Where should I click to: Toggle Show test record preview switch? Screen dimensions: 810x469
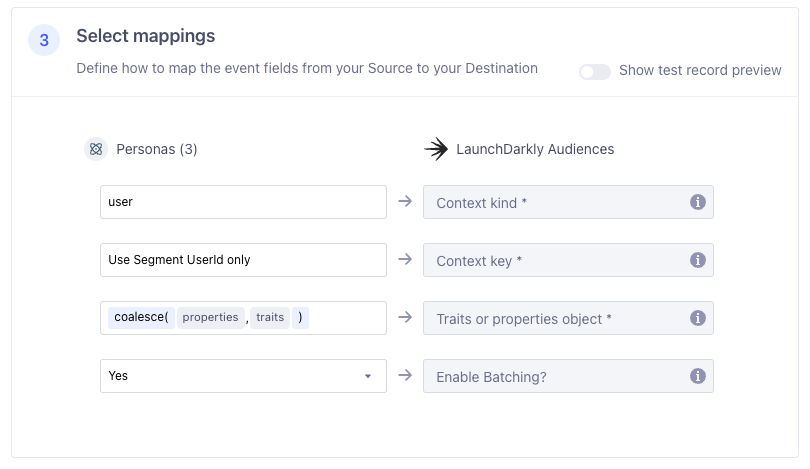point(595,71)
